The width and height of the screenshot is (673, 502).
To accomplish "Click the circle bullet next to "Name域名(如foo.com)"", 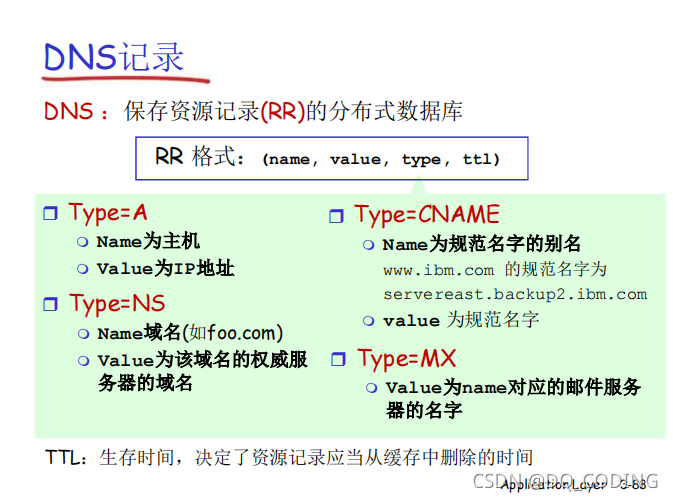I will tap(84, 334).
